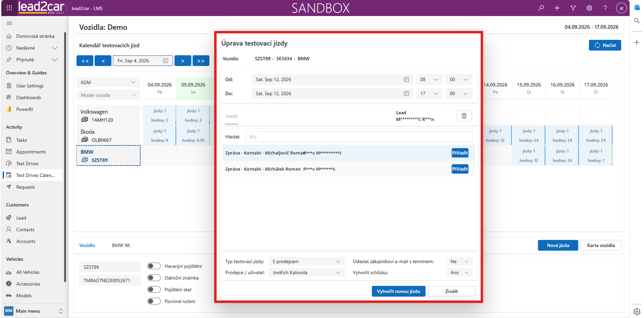The image size is (644, 318).
Task: Open the Od hour dropdown showing 08
Action: [x=429, y=80]
